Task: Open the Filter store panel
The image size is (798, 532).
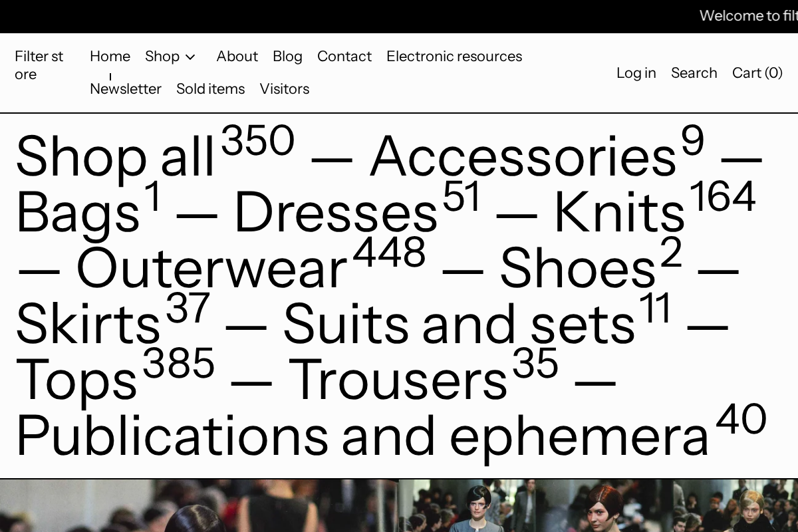Action: tap(39, 65)
